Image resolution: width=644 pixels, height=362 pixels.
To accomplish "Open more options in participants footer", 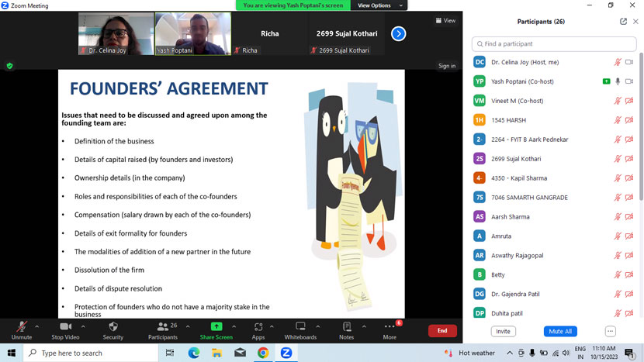I will click(x=610, y=331).
